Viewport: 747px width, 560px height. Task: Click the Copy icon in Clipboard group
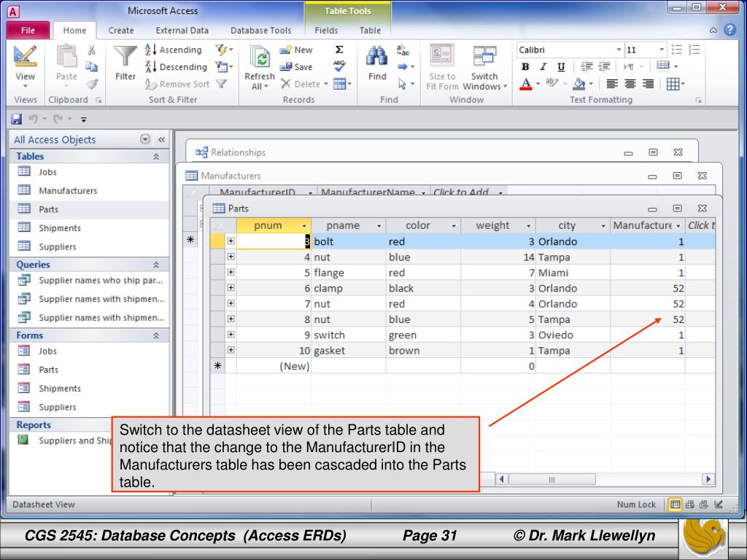[91, 66]
